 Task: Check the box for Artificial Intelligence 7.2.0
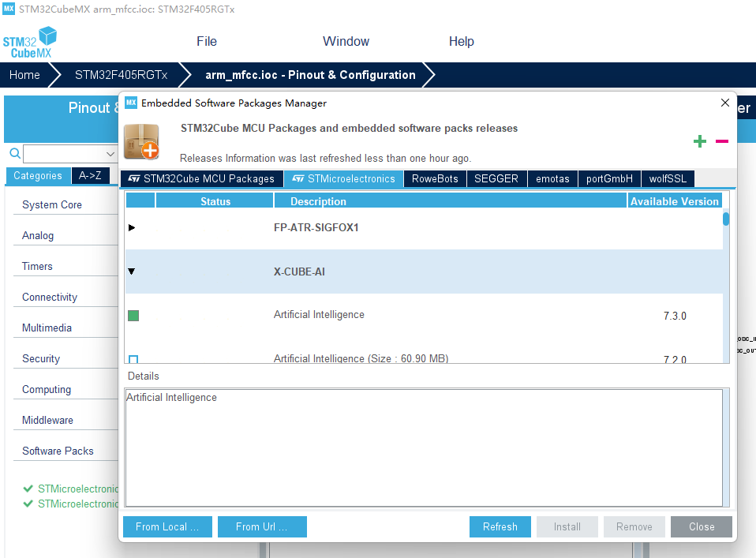133,359
